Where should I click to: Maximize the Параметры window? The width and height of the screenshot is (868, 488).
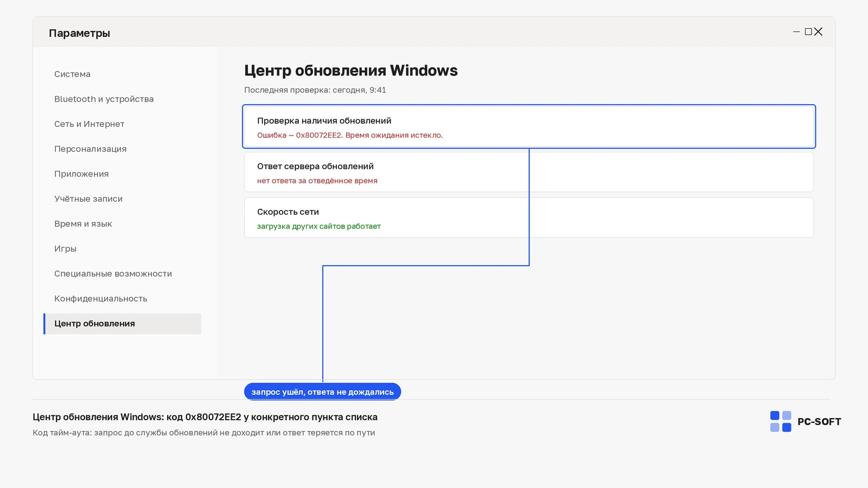pyautogui.click(x=808, y=32)
